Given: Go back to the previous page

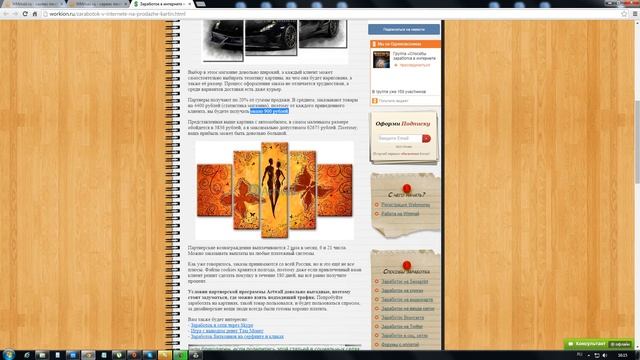Looking at the screenshot, I should point(5,14).
